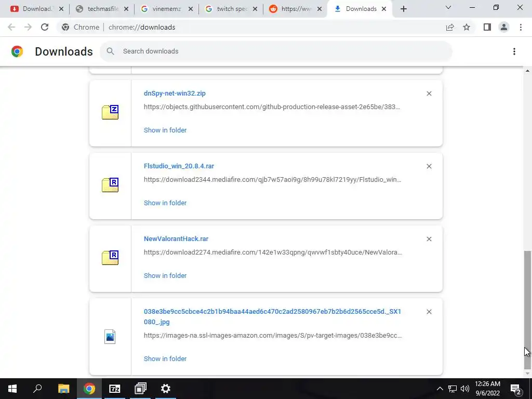Open the side panel icon
Image resolution: width=532 pixels, height=399 pixels.
[x=487, y=27]
